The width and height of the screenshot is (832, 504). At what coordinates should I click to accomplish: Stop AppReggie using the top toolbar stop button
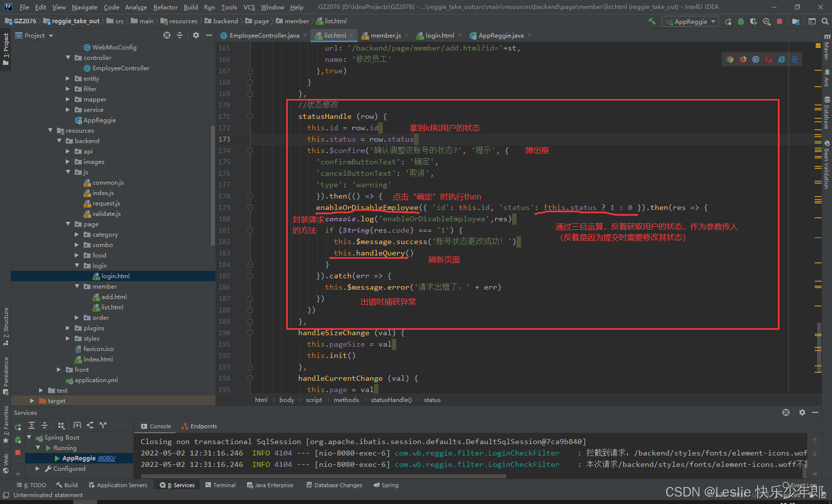point(780,21)
